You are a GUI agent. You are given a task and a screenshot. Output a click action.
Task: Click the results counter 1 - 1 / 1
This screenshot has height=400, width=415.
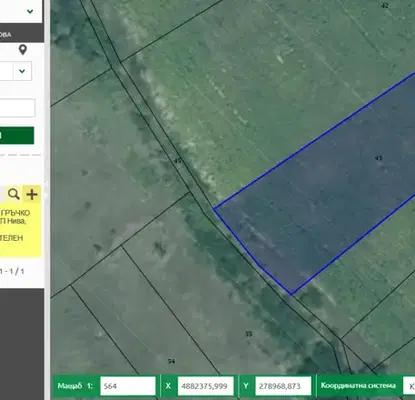[x=12, y=271]
